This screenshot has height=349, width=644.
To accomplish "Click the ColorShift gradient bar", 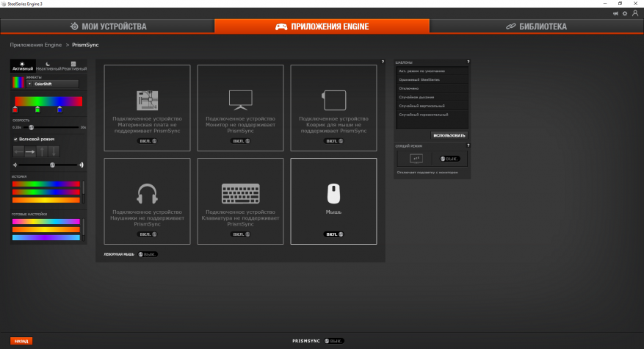I will (48, 101).
